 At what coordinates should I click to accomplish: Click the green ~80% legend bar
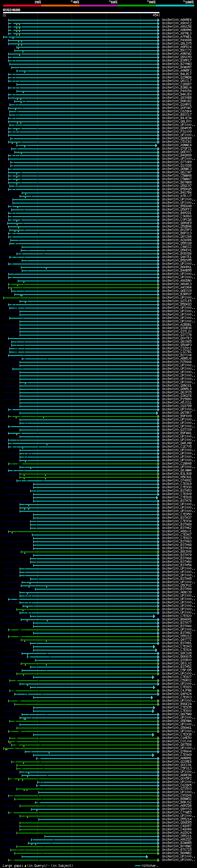[137, 6]
